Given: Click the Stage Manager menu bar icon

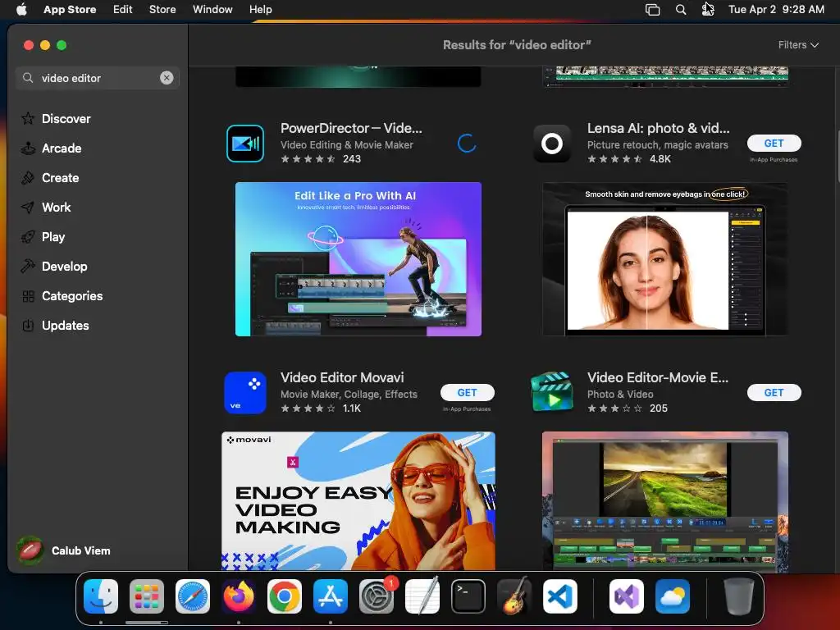Looking at the screenshot, I should pyautogui.click(x=652, y=9).
